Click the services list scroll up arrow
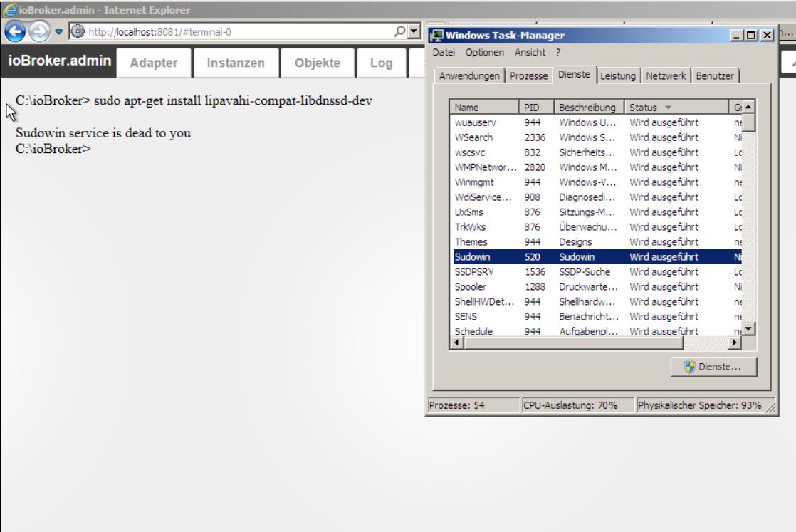 (748, 107)
